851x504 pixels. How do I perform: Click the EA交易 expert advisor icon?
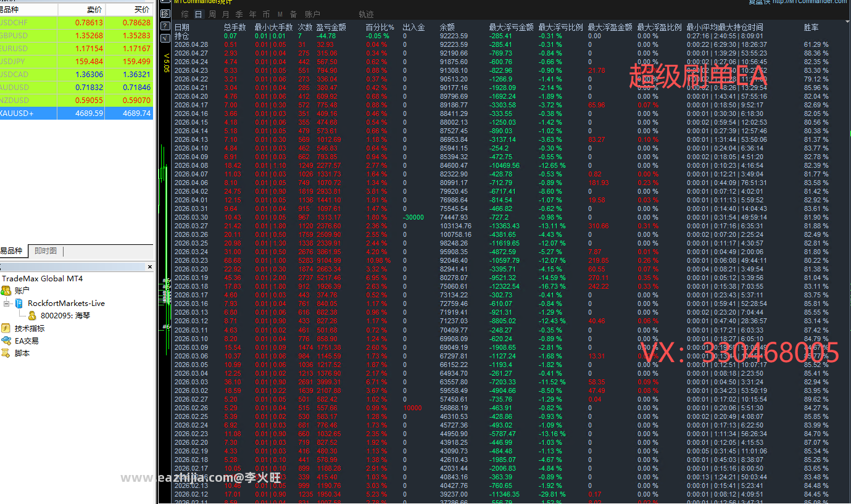pos(6,341)
